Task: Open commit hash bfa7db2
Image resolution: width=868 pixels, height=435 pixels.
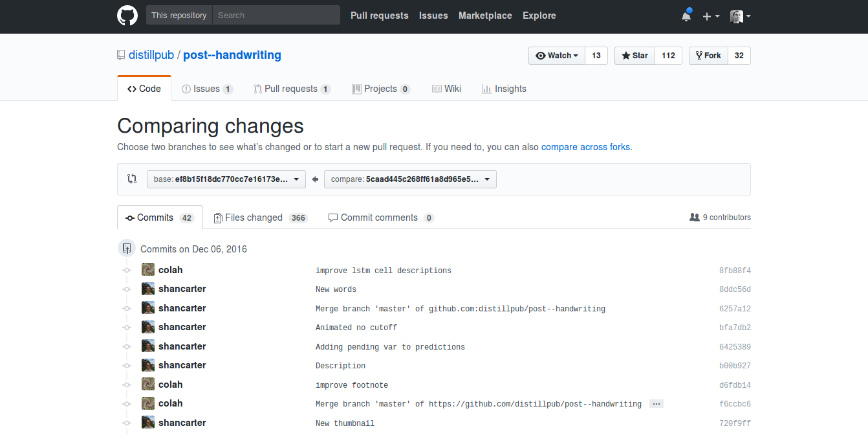Action: [x=735, y=328]
